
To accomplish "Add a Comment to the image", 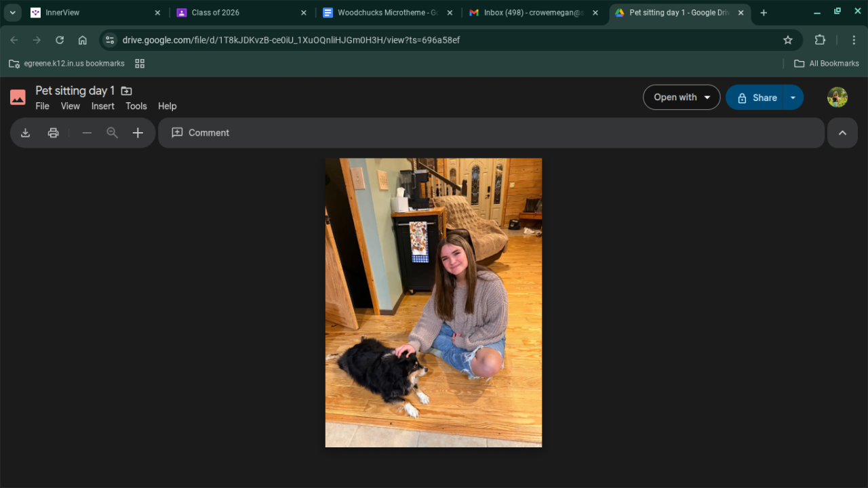I will click(201, 133).
